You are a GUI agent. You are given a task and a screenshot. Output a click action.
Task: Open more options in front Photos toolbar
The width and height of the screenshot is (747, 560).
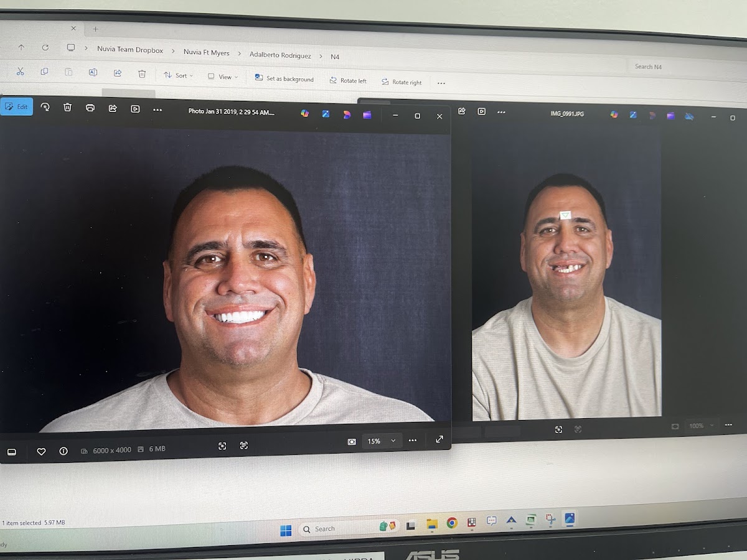pos(157,110)
